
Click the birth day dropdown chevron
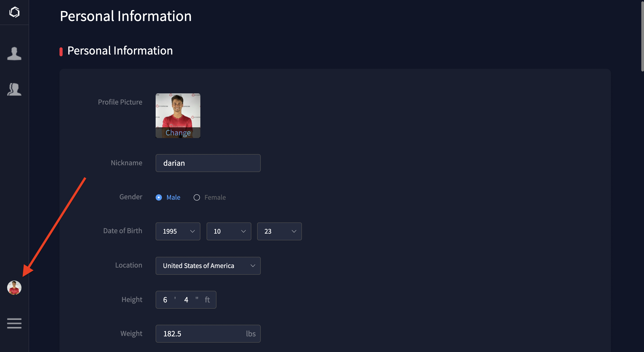(294, 231)
